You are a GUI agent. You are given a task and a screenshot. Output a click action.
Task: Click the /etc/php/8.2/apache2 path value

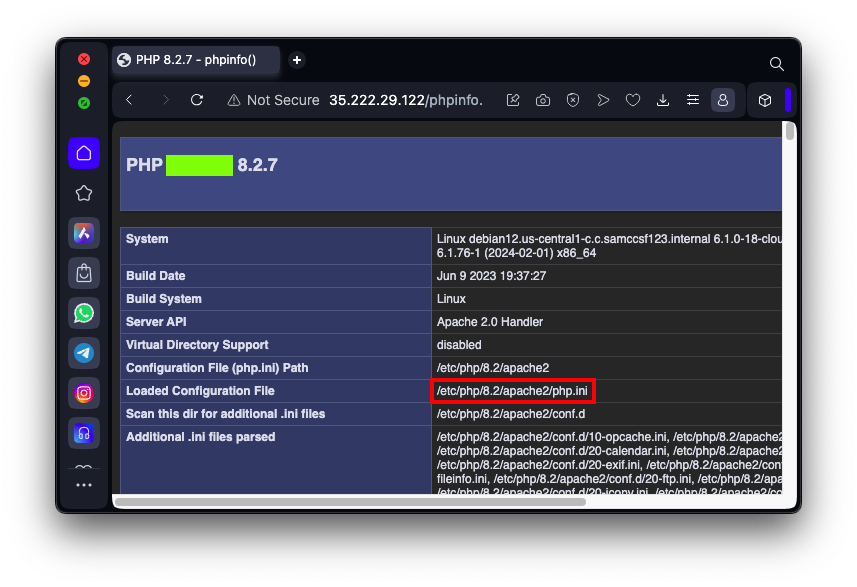pyautogui.click(x=492, y=368)
